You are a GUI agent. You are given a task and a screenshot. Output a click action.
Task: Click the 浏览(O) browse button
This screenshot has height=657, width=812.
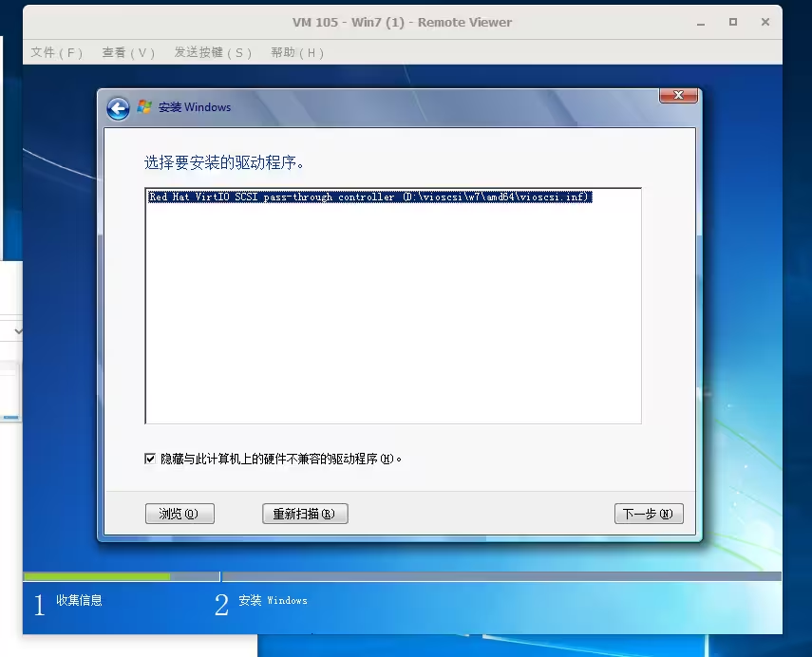click(x=179, y=514)
